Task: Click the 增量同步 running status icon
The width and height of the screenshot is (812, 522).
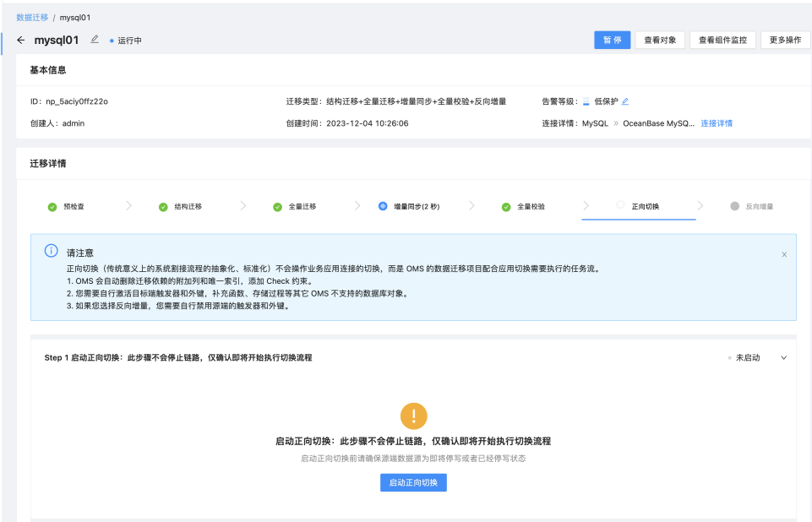Action: (x=383, y=206)
